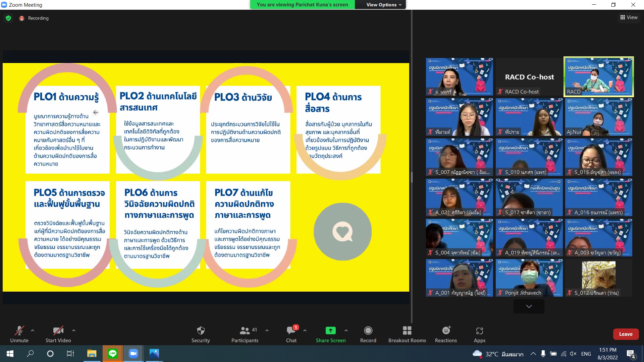644x362 pixels.
Task: Open the View Options dropdown
Action: click(384, 5)
